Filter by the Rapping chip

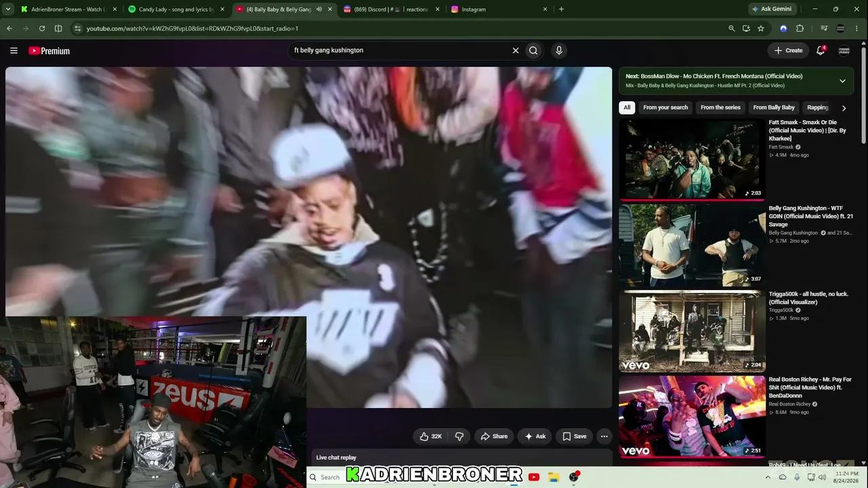[818, 108]
